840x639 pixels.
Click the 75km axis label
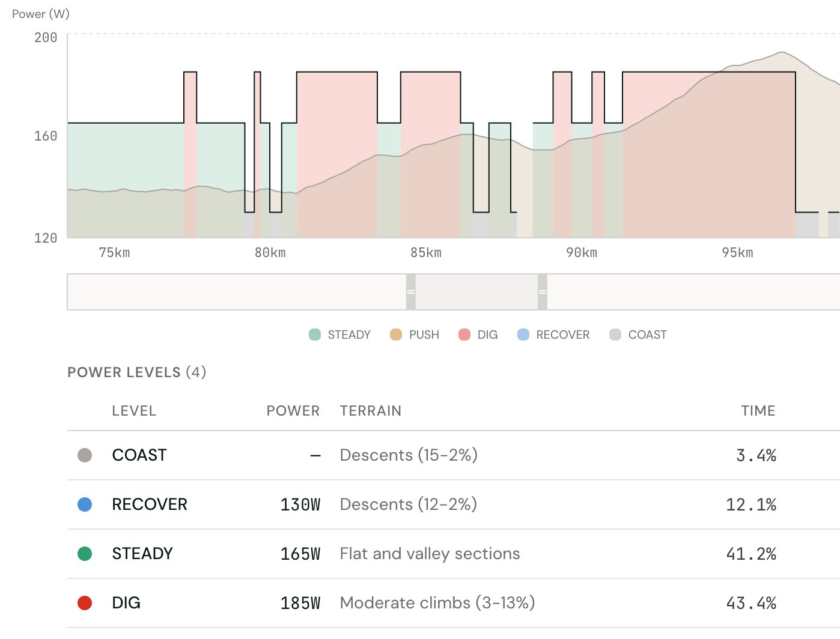[x=114, y=253]
